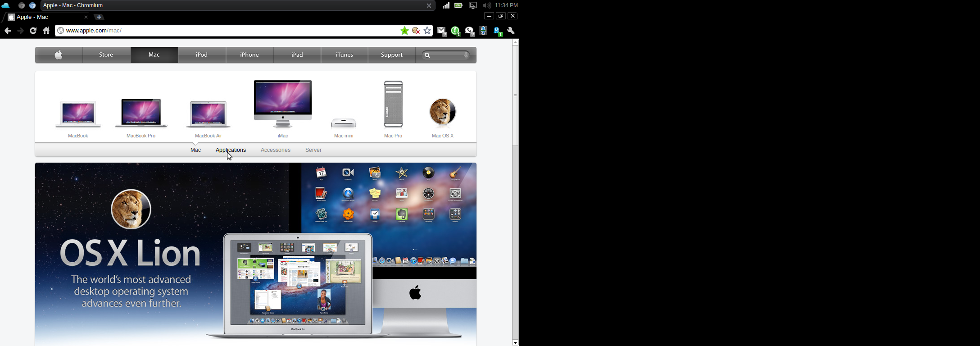Open the battery status indicator
The image size is (980, 346).
pos(458,5)
